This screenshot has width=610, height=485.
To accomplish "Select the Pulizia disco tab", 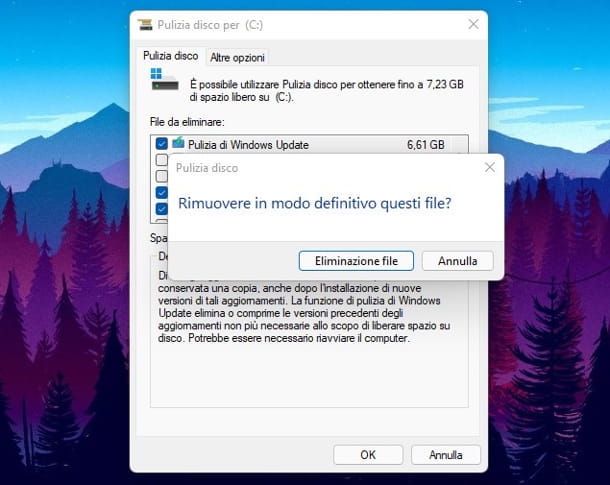I will pyautogui.click(x=170, y=56).
